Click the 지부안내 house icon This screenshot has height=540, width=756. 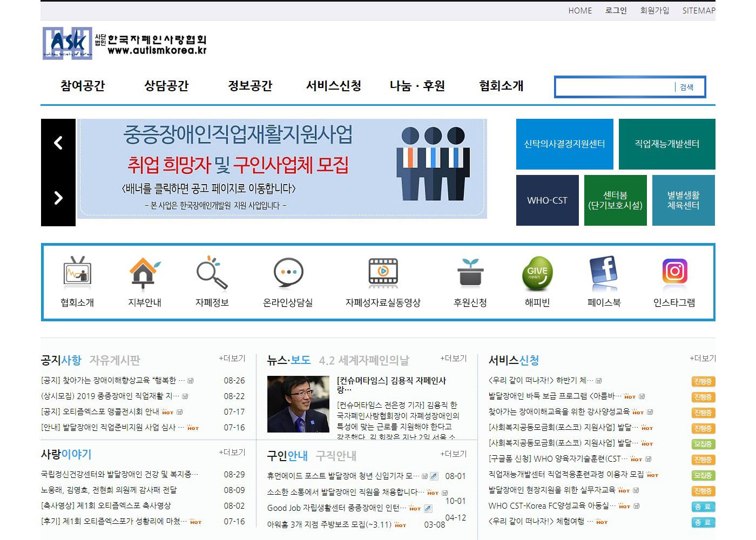point(144,273)
